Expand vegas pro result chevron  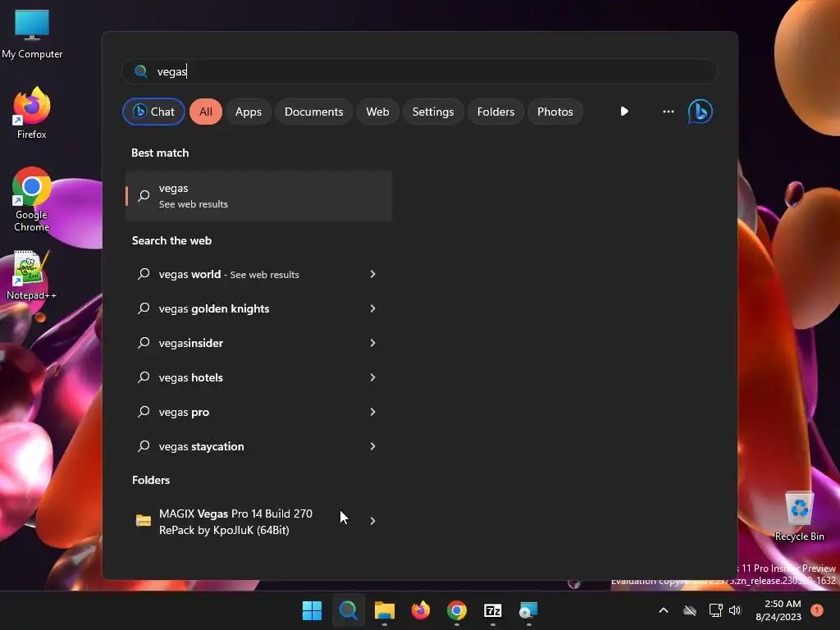point(373,412)
